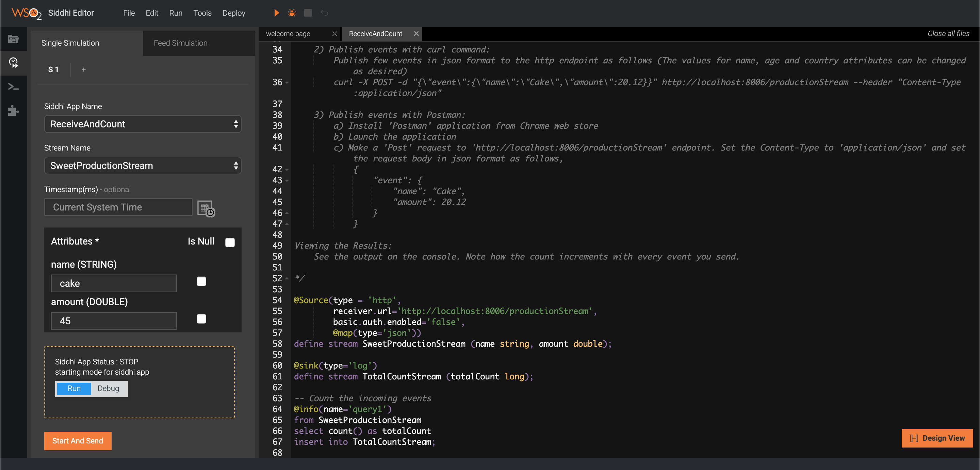The height and width of the screenshot is (470, 980).
Task: Collapse the code fold at line 43
Action: tap(287, 181)
